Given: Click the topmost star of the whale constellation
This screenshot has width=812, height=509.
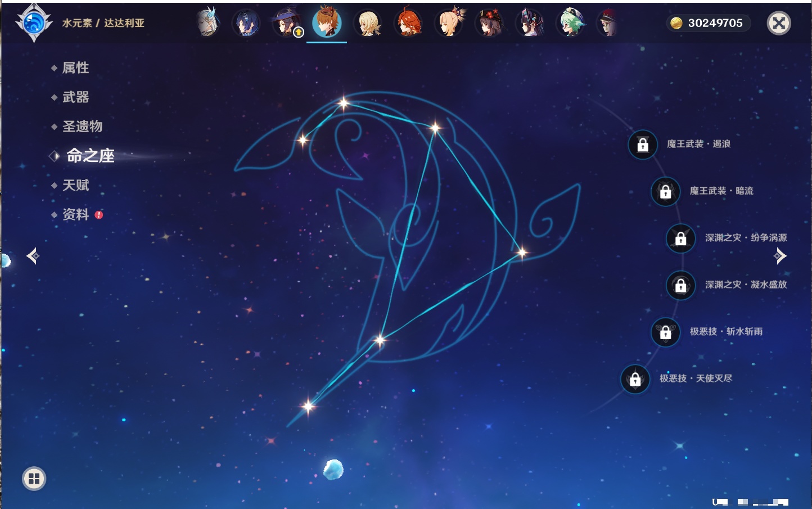Looking at the screenshot, I should click(x=344, y=103).
